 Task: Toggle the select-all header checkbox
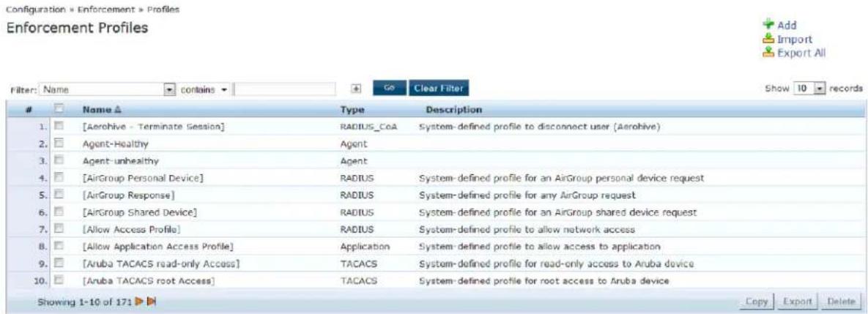(x=58, y=110)
